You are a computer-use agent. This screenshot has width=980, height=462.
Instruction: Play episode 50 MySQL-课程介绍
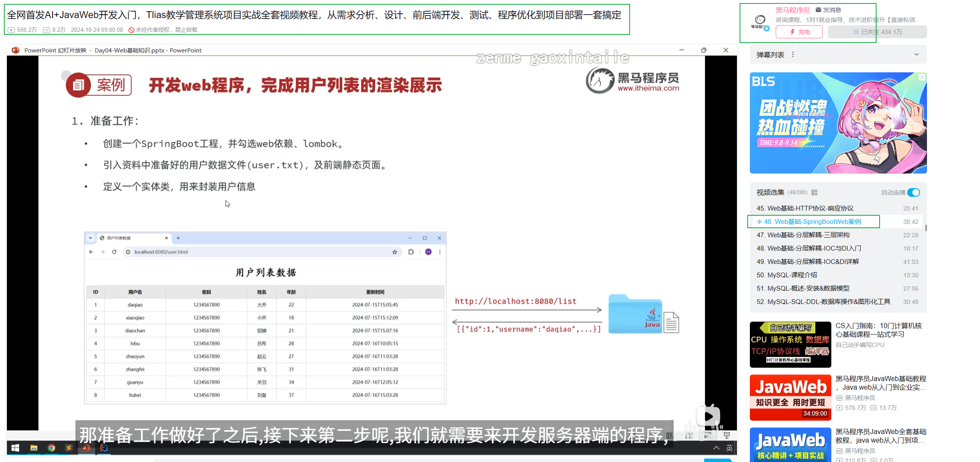pyautogui.click(x=837, y=275)
